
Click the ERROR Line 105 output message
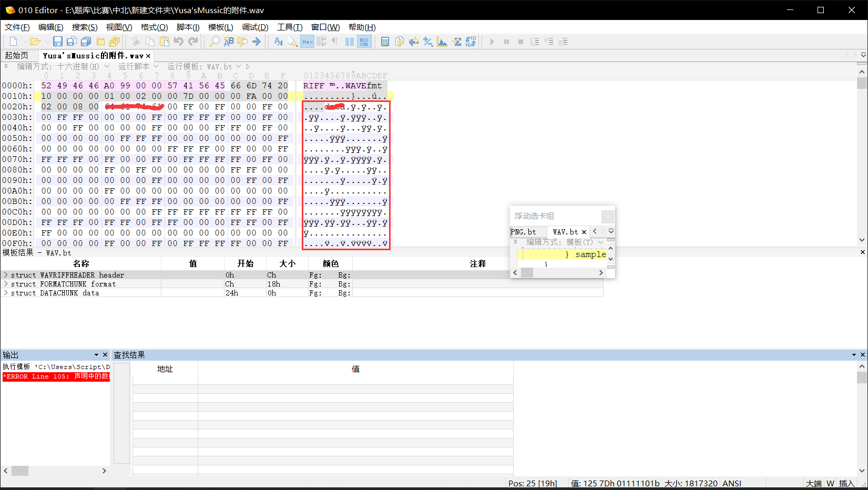pos(56,376)
